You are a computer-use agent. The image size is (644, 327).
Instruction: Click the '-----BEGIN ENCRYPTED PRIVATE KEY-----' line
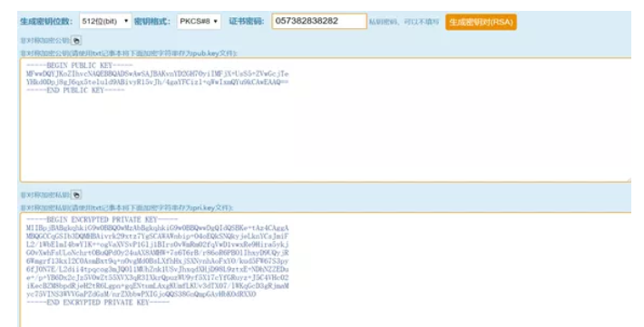pyautogui.click(x=102, y=220)
